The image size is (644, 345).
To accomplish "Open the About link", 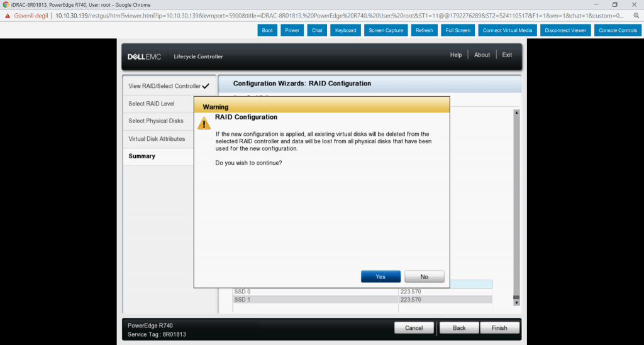I will [482, 55].
